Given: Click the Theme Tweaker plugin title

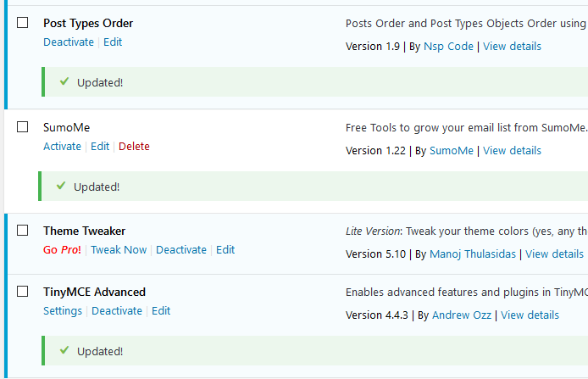Looking at the screenshot, I should click(85, 231).
